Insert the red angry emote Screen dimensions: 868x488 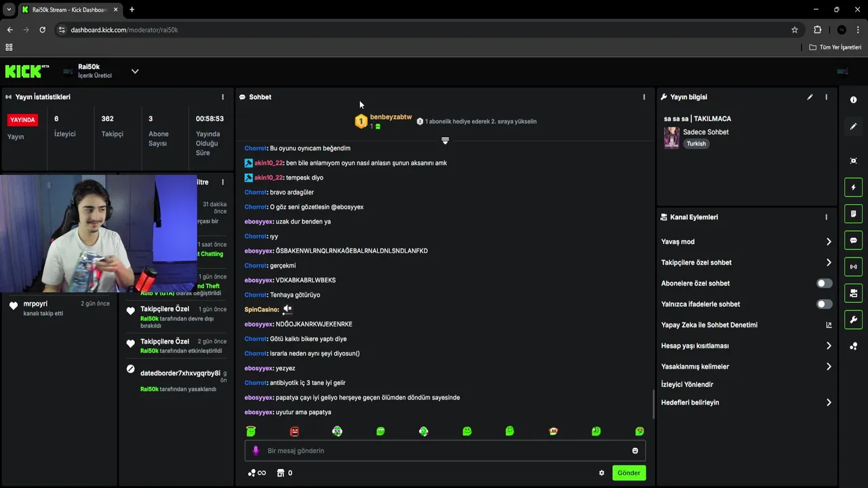(x=294, y=431)
